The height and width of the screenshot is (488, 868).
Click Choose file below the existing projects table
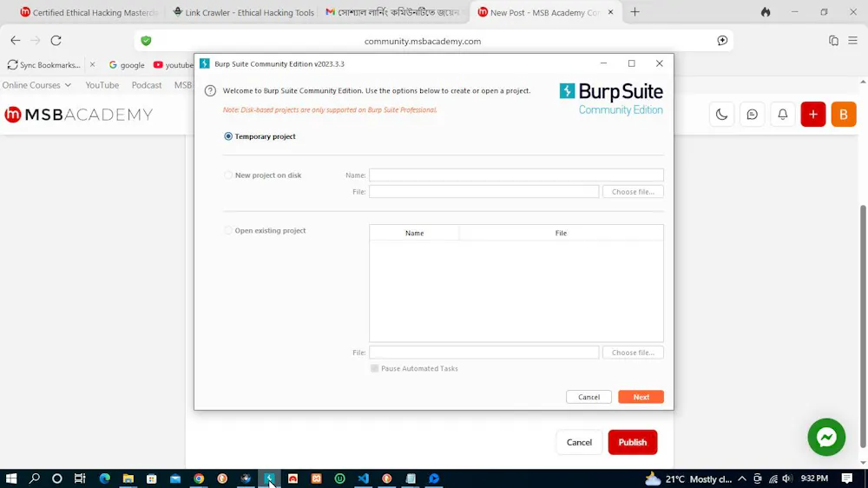[x=633, y=353]
